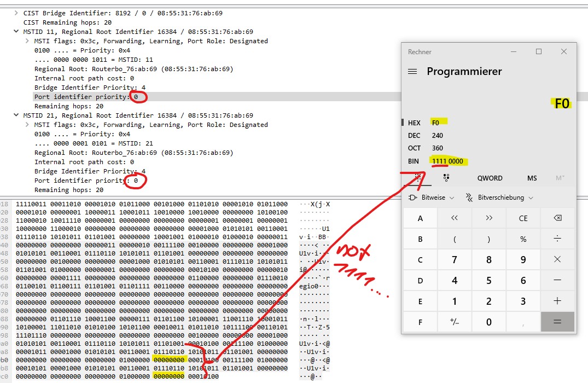Click the close parenthesis key
Viewport: 588px width, 383px height.
tap(489, 239)
